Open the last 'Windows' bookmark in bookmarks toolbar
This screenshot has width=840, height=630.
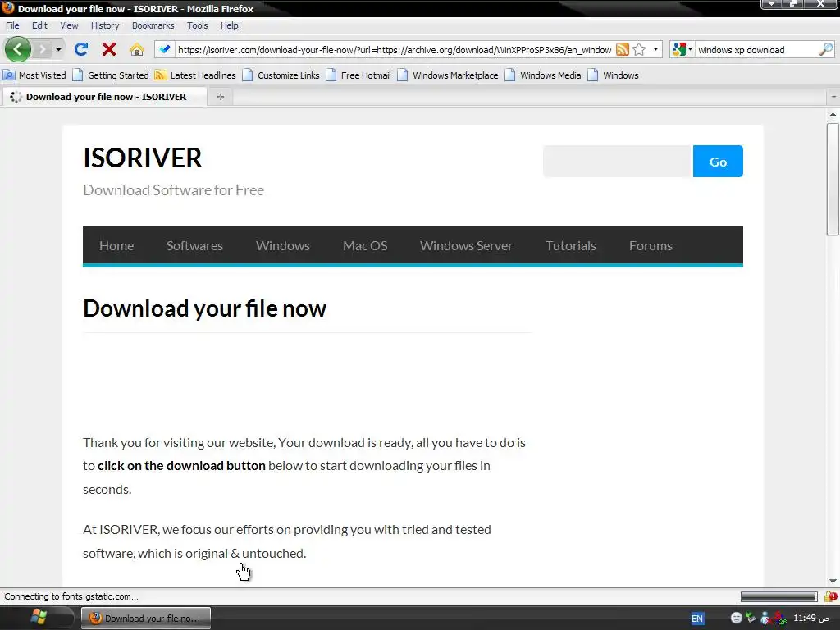coord(614,75)
